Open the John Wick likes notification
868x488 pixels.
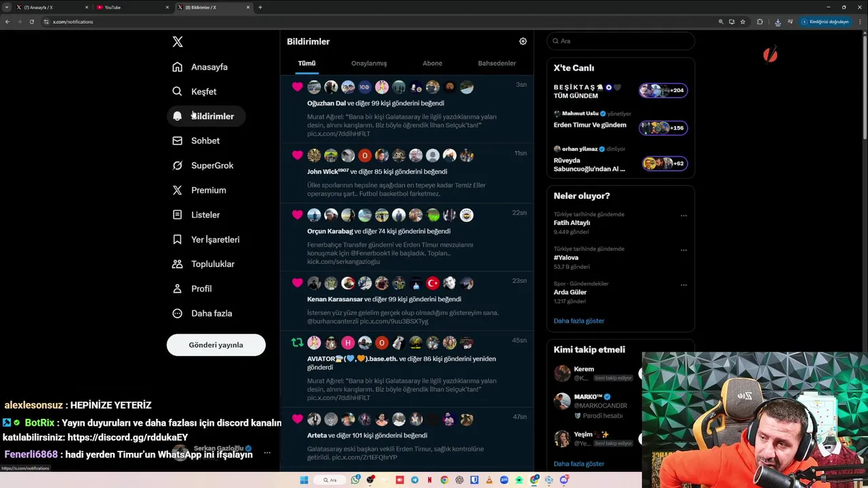tap(407, 173)
